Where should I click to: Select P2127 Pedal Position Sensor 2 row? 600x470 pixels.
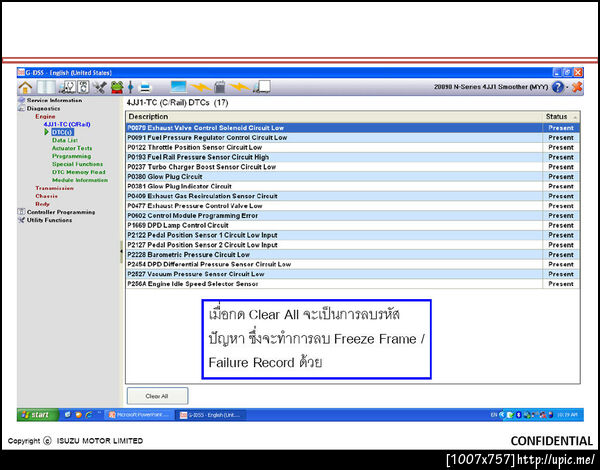pyautogui.click(x=352, y=245)
